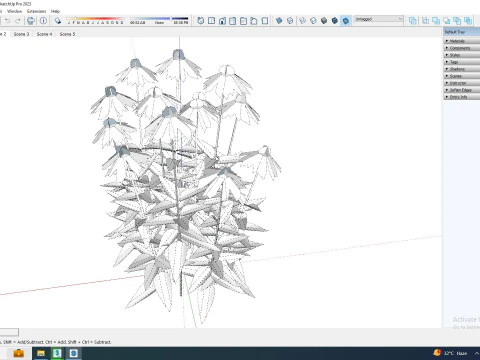Switch to Right view
This screenshot has height=360, width=480.
click(x=233, y=21)
